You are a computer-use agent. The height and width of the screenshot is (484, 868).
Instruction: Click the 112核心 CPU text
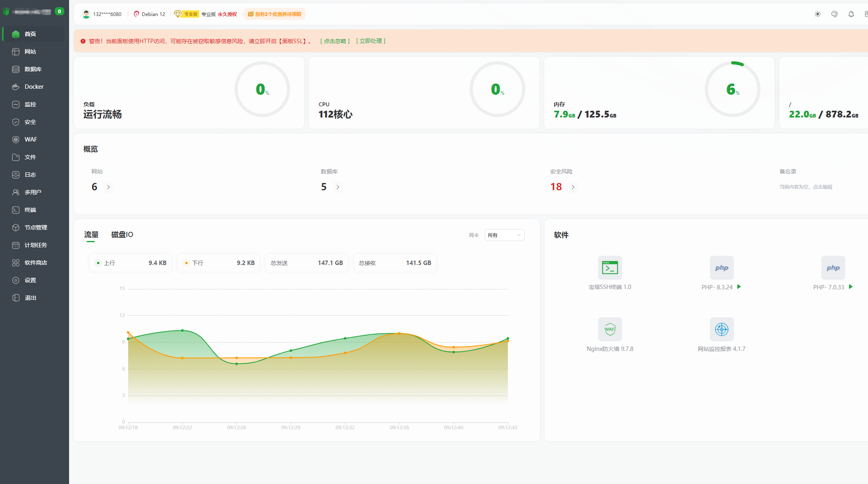point(335,114)
